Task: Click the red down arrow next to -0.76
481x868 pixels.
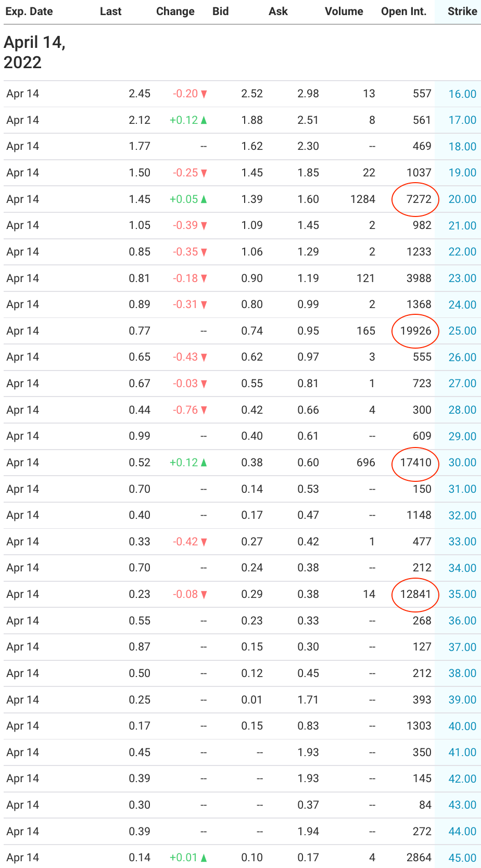Action: click(204, 410)
